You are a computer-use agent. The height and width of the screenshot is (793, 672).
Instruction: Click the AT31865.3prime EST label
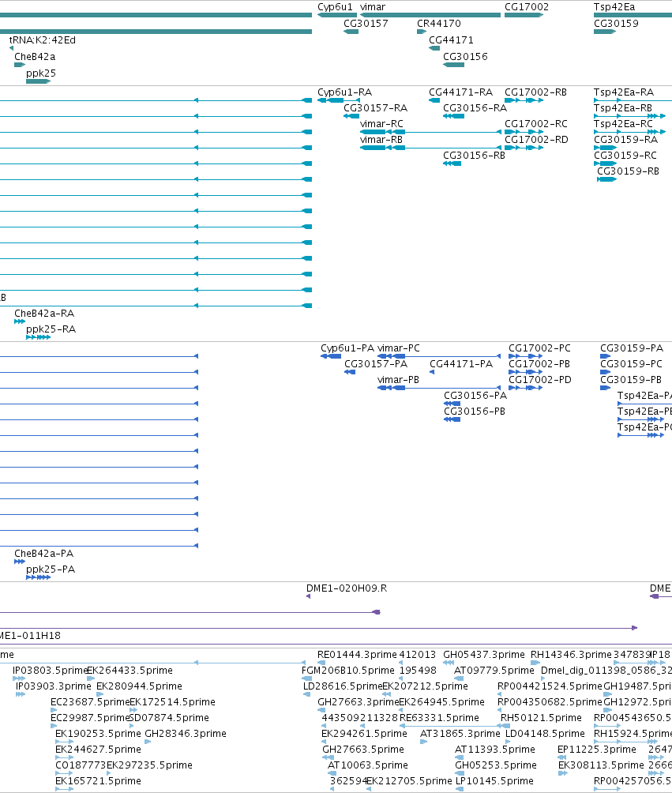tap(460, 734)
